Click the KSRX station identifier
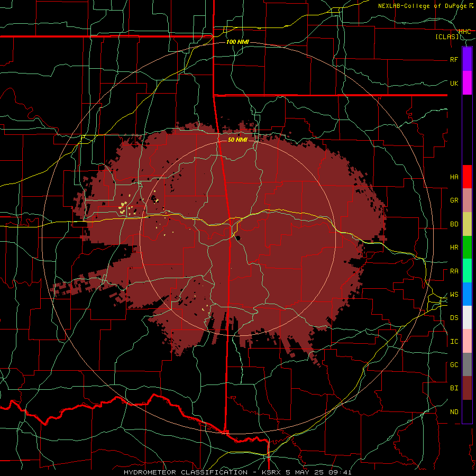This screenshot has height=476, width=476. 271,472
